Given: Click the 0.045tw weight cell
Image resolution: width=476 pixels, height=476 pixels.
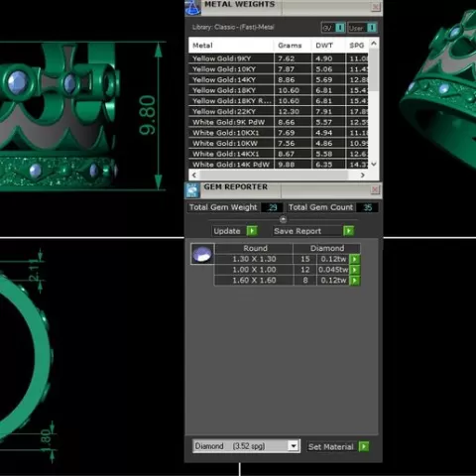Looking at the screenshot, I should pos(333,270).
